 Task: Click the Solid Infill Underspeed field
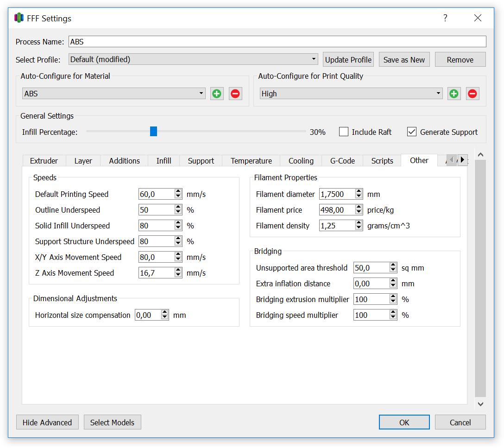point(157,226)
